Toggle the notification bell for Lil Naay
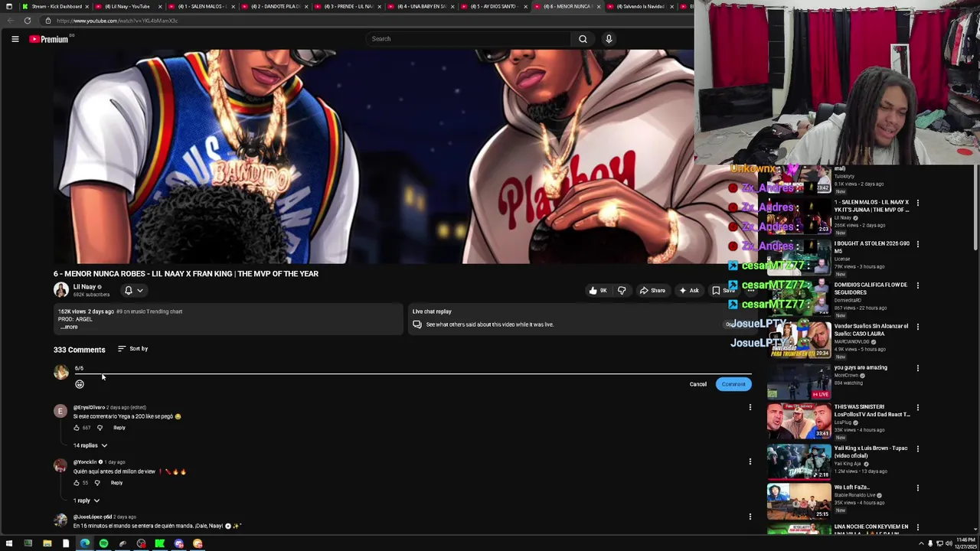 click(x=128, y=291)
